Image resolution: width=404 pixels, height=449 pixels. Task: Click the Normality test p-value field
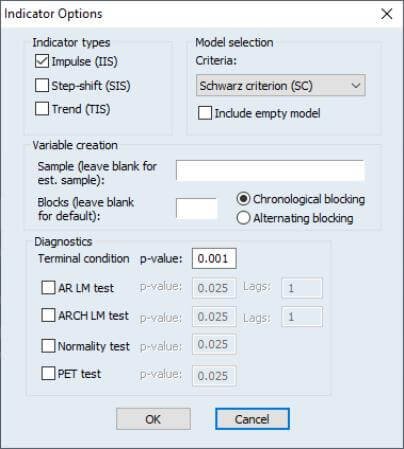pos(214,344)
